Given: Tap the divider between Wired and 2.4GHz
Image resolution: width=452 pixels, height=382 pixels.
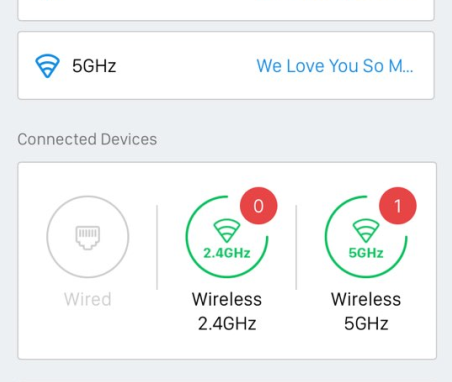Looking at the screenshot, I should (x=157, y=247).
